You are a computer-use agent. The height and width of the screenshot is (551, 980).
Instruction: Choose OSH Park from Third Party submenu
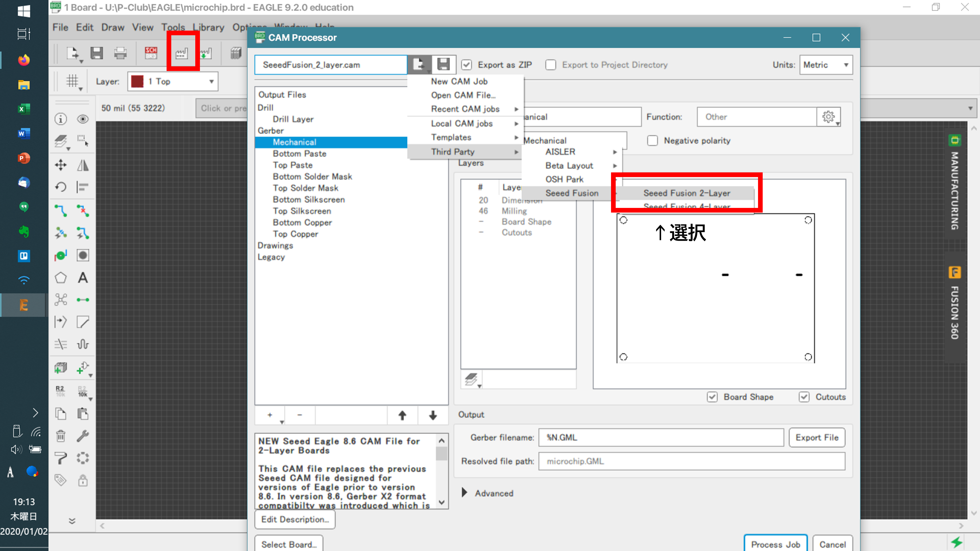tap(564, 180)
